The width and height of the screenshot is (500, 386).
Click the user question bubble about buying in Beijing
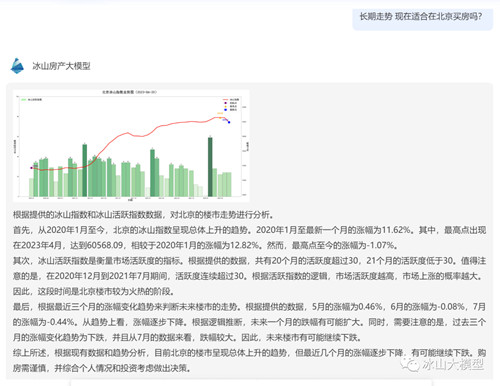(x=422, y=17)
